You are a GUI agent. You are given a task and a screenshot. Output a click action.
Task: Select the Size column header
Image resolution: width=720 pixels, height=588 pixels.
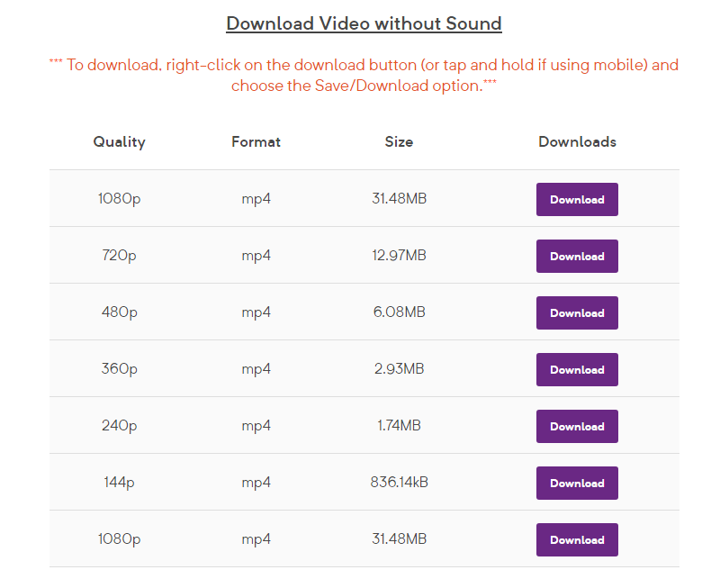pyautogui.click(x=399, y=141)
